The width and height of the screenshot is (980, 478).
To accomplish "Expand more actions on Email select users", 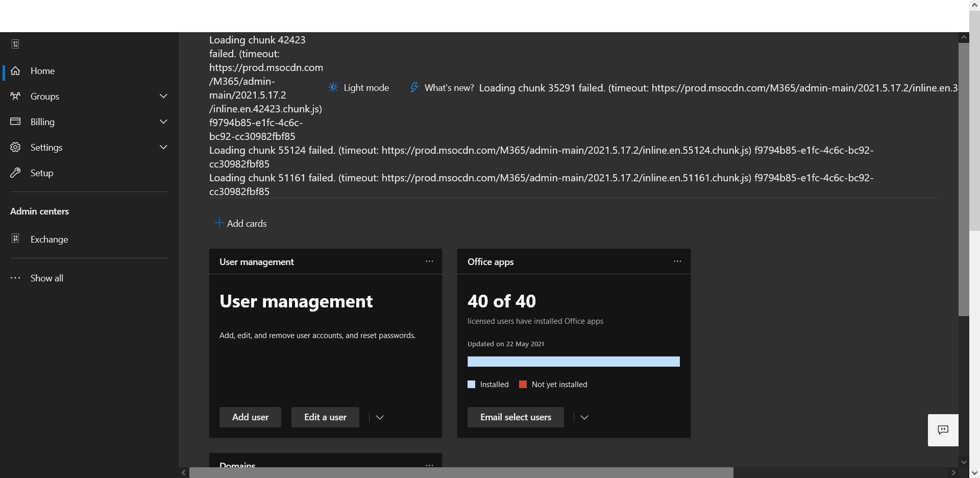I will coord(584,417).
